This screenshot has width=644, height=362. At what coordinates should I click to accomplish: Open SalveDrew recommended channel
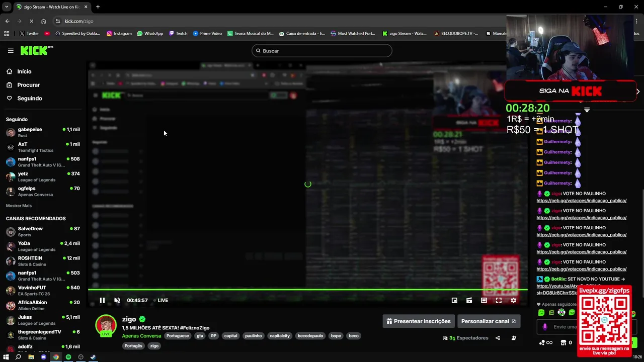coord(43,231)
